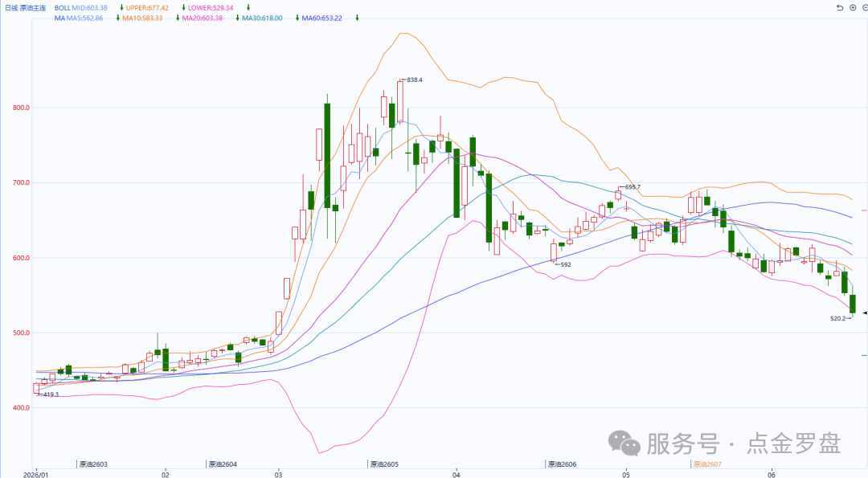Click the 02 month axis label
868x478 pixels.
tap(165, 475)
